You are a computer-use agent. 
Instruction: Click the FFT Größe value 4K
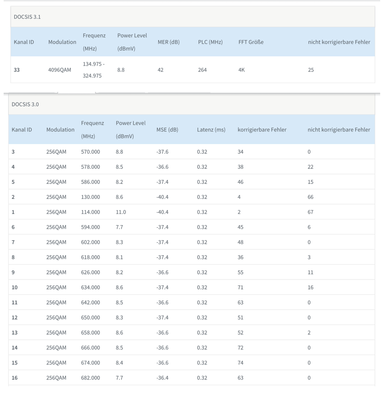[242, 70]
